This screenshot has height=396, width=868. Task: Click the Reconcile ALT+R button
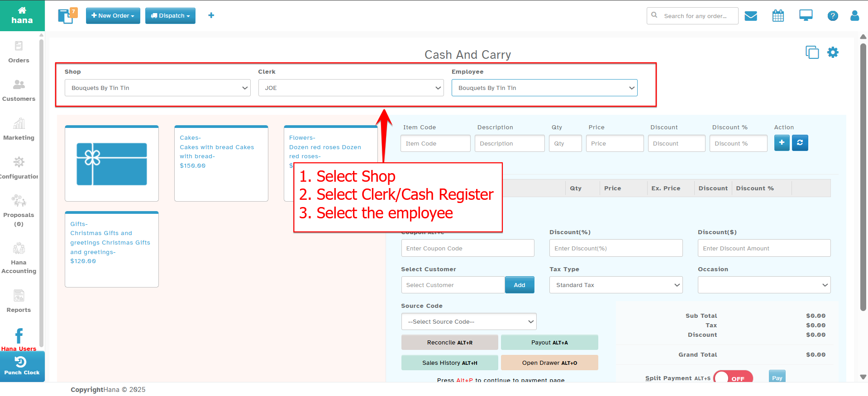click(x=449, y=342)
